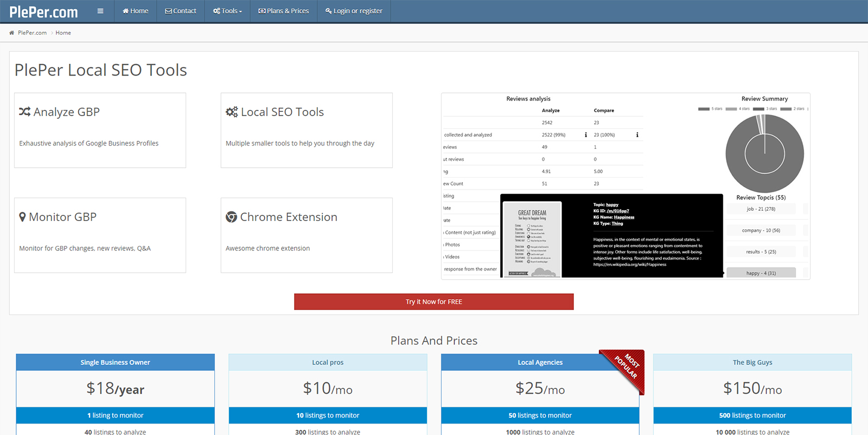Click the /m/016pp7 KG ID link
This screenshot has width=868, height=435.
618,211
